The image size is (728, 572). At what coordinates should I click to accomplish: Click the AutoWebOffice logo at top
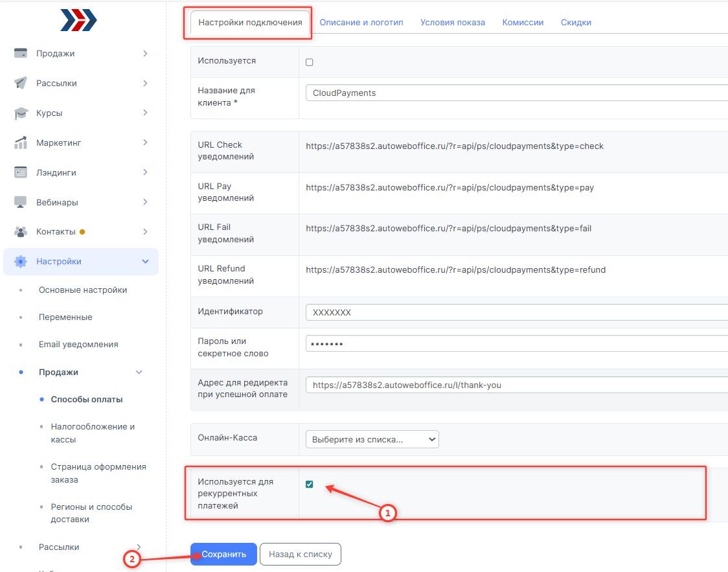point(78,21)
